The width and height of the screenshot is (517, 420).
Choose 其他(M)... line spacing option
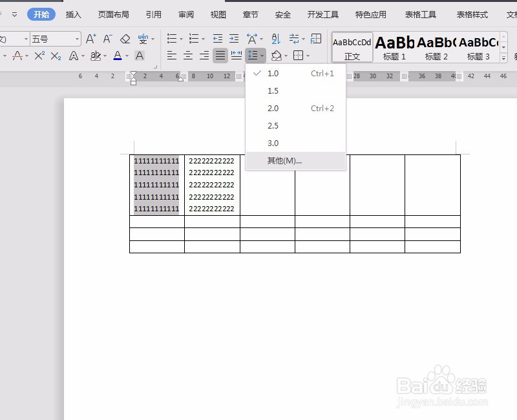point(295,160)
